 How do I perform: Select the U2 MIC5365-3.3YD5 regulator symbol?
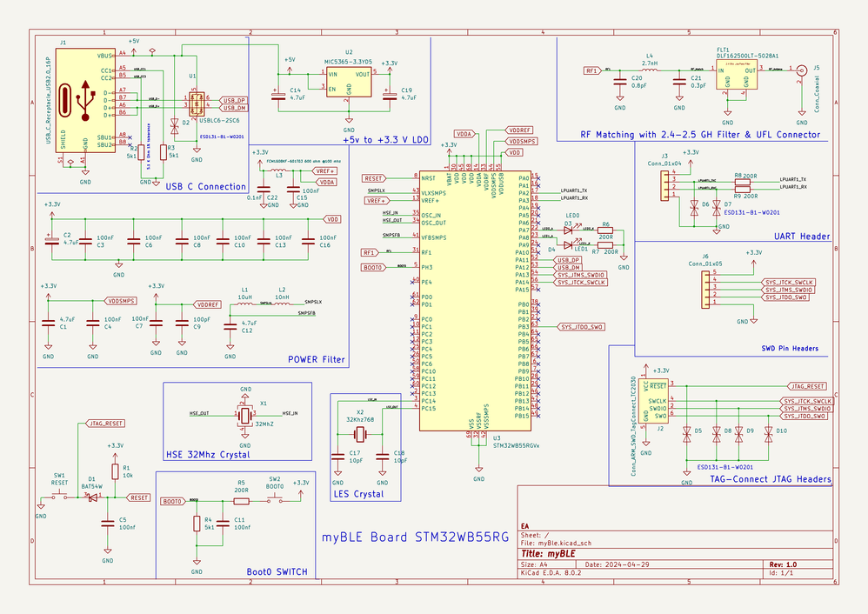[349, 83]
